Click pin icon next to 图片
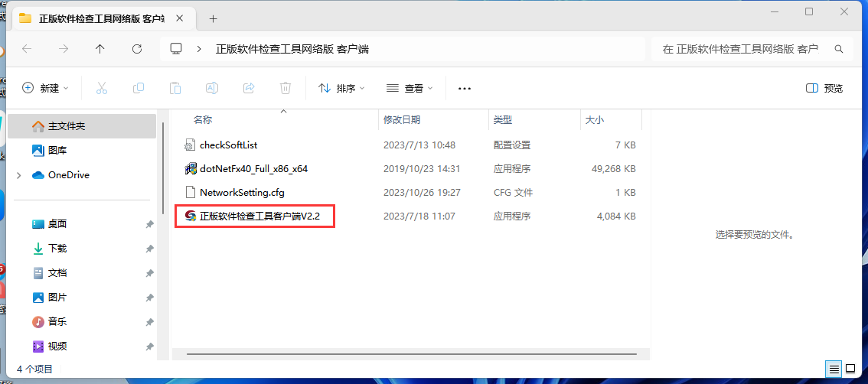The width and height of the screenshot is (868, 384). (149, 298)
